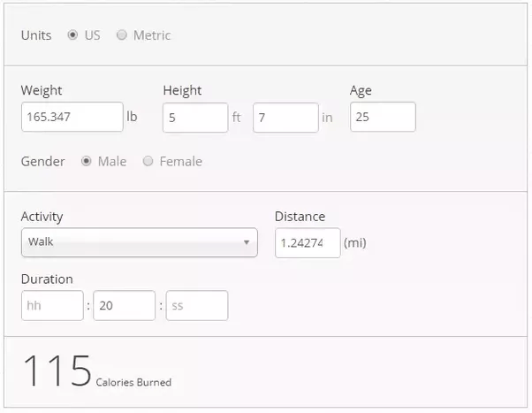
Task: Click the Distance label text
Action: 300,217
